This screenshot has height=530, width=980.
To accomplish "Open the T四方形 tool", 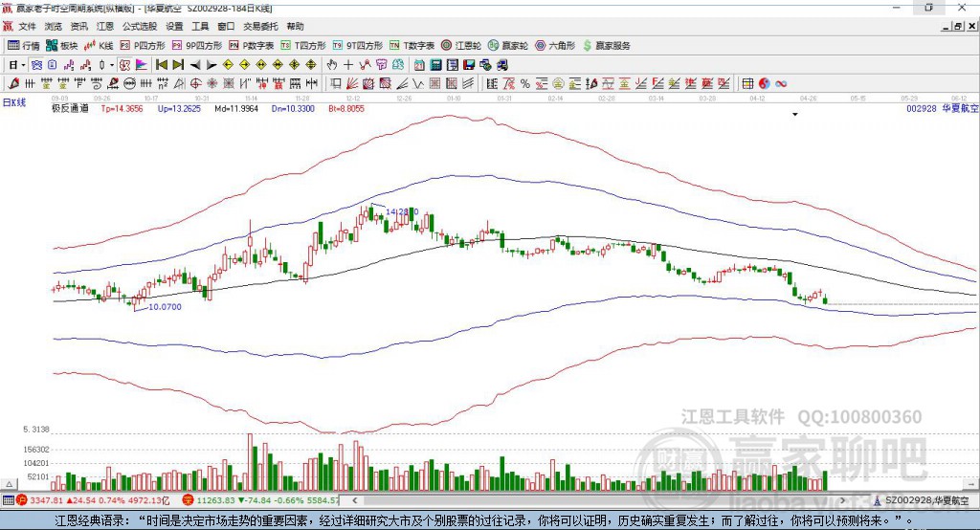I will [x=303, y=46].
